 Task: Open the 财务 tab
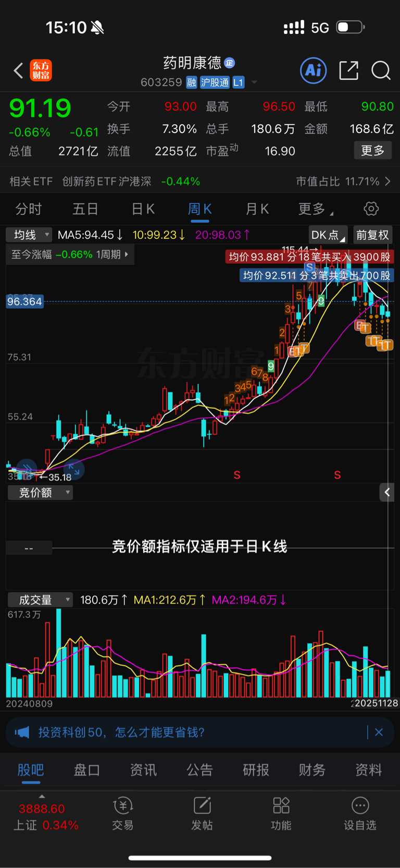(312, 770)
